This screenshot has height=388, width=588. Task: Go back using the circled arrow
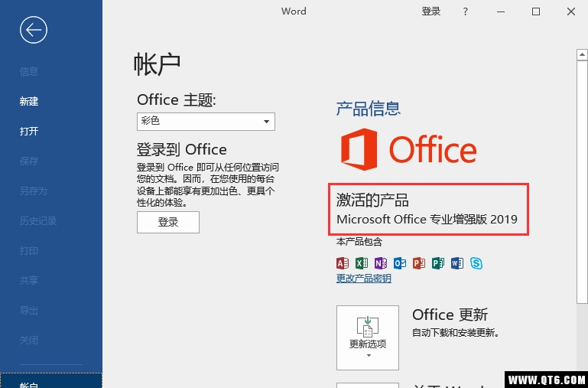(34, 30)
